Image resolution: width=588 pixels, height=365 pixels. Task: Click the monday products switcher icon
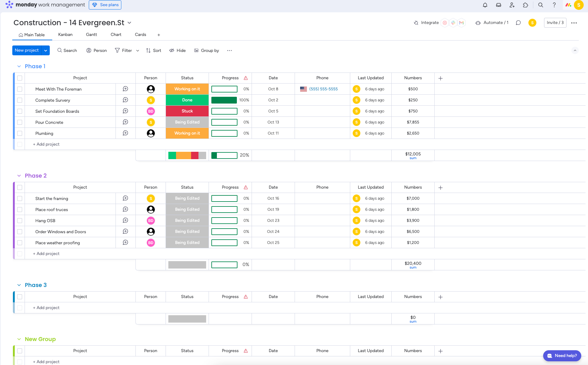click(568, 5)
